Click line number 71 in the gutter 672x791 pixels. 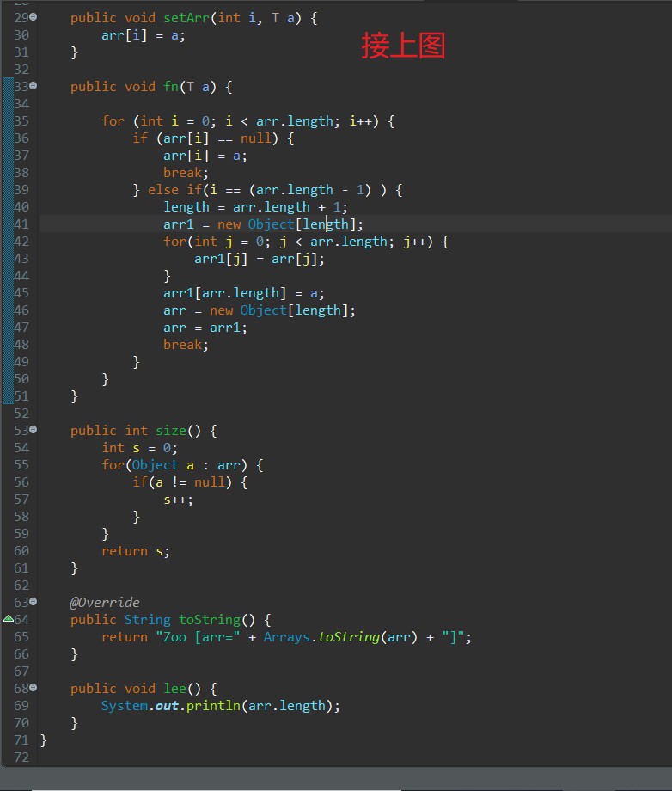(21, 740)
